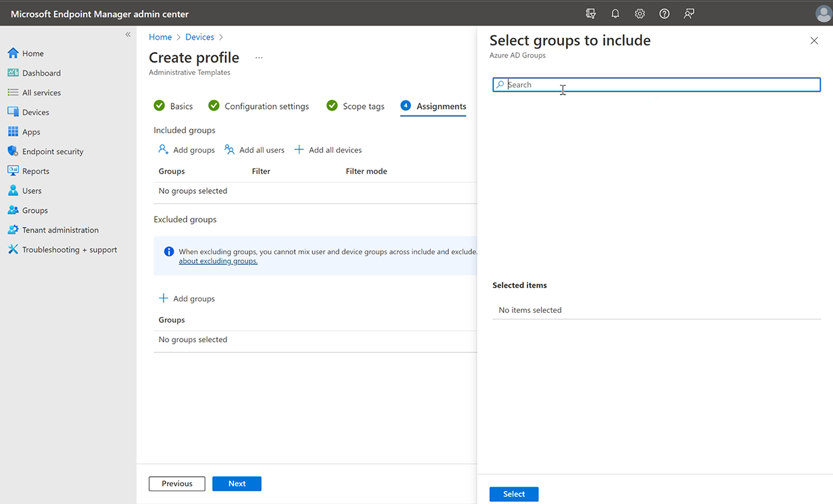Image resolution: width=833 pixels, height=504 pixels.
Task: Open the feedback icon in header
Action: coord(689,14)
